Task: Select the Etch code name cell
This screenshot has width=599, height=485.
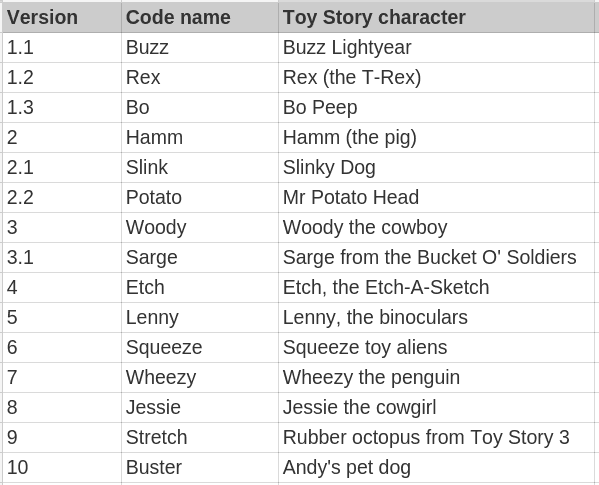Action: tap(200, 288)
